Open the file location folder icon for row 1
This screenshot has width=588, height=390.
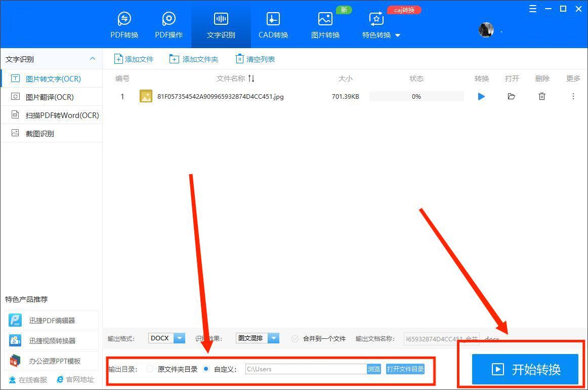click(x=511, y=96)
